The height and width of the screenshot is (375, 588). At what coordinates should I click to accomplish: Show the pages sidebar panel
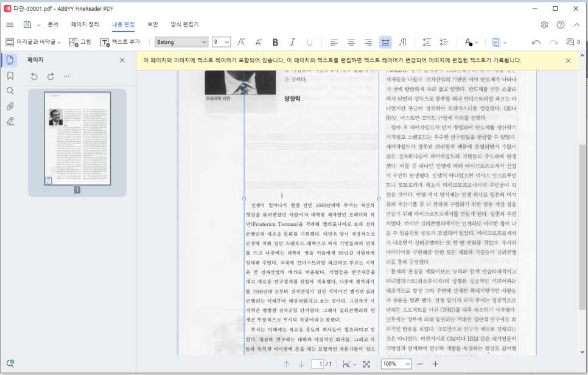point(10,60)
